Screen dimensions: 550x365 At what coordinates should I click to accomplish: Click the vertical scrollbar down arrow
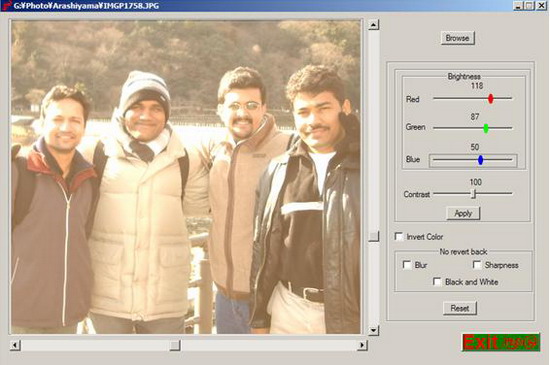click(374, 330)
